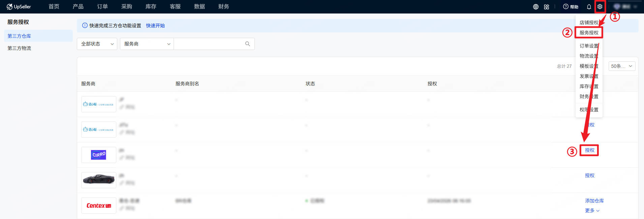Choose 财务设置 from settings menu

click(589, 97)
